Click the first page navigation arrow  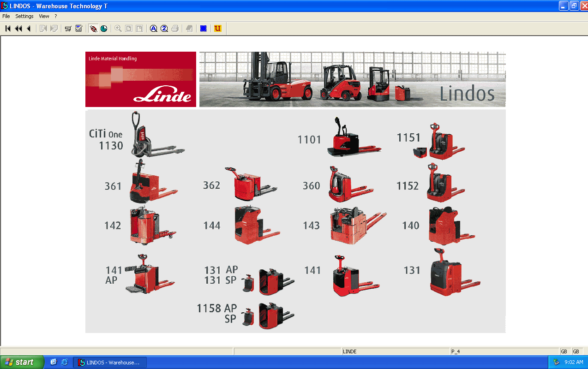click(x=8, y=29)
